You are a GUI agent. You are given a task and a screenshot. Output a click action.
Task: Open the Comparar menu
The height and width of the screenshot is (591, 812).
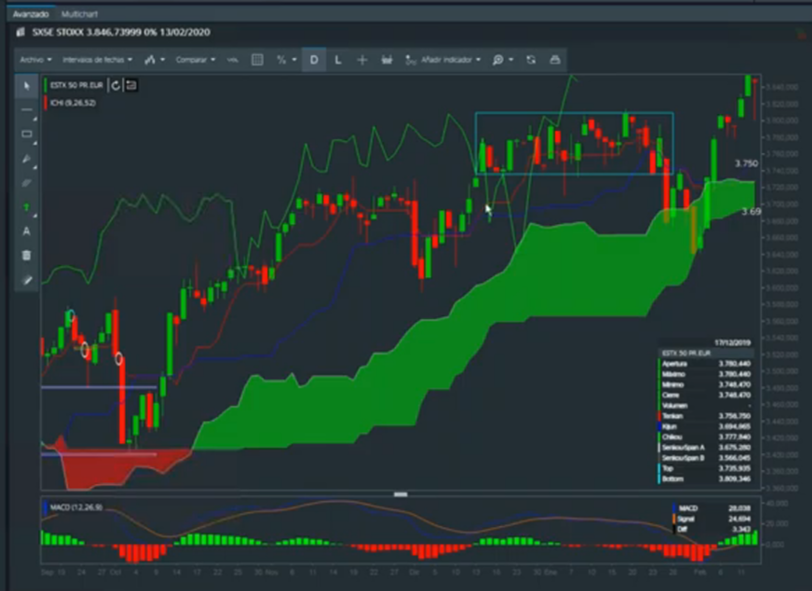pyautogui.click(x=194, y=60)
